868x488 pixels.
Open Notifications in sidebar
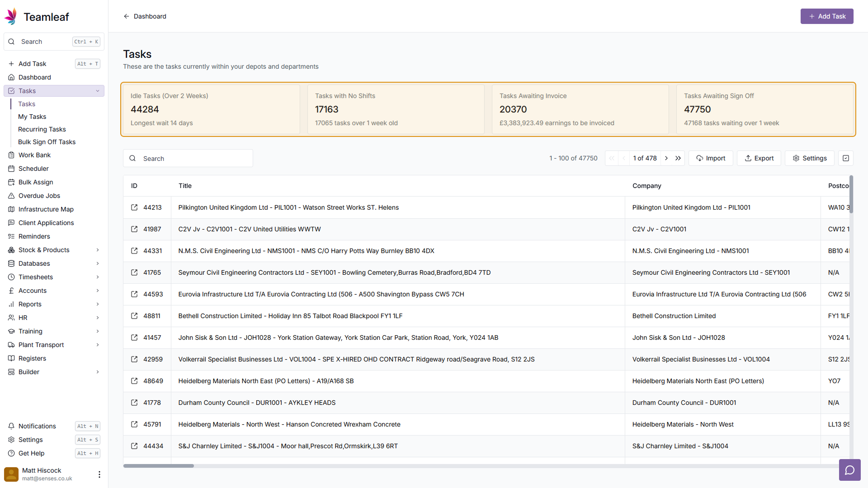pos(54,426)
